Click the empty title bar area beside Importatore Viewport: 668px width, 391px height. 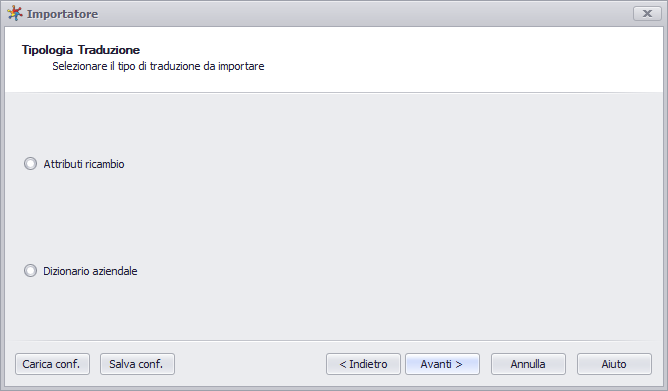click(x=362, y=14)
